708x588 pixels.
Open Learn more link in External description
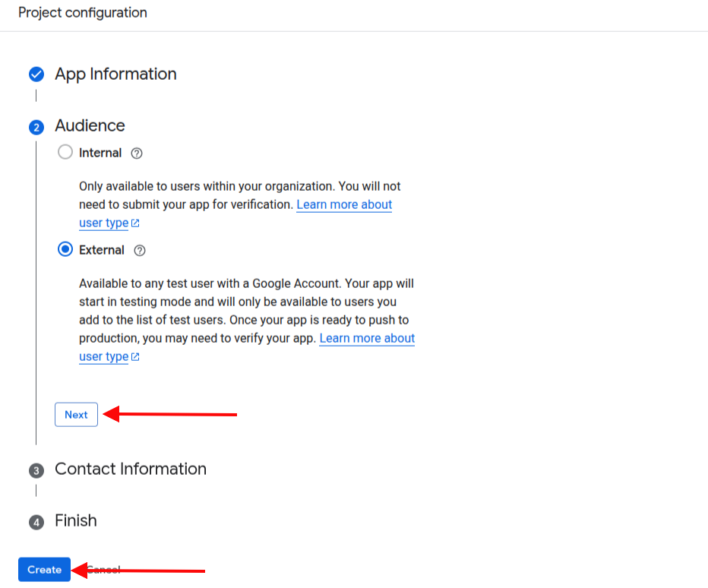coord(367,339)
